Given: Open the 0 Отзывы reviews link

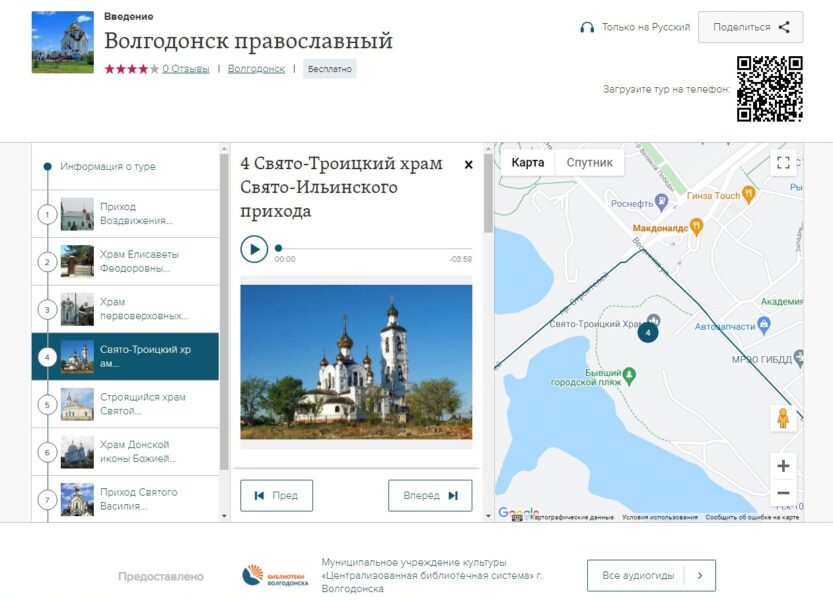Looking at the screenshot, I should point(186,69).
